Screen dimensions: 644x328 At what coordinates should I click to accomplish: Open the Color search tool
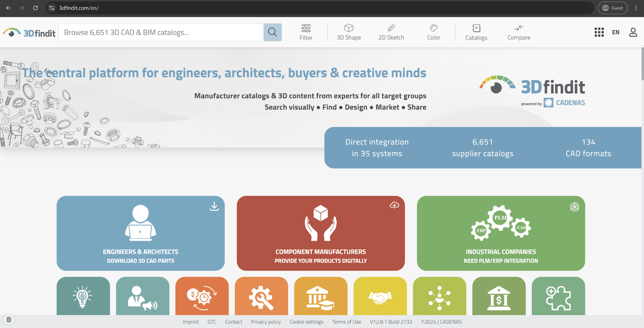point(433,32)
